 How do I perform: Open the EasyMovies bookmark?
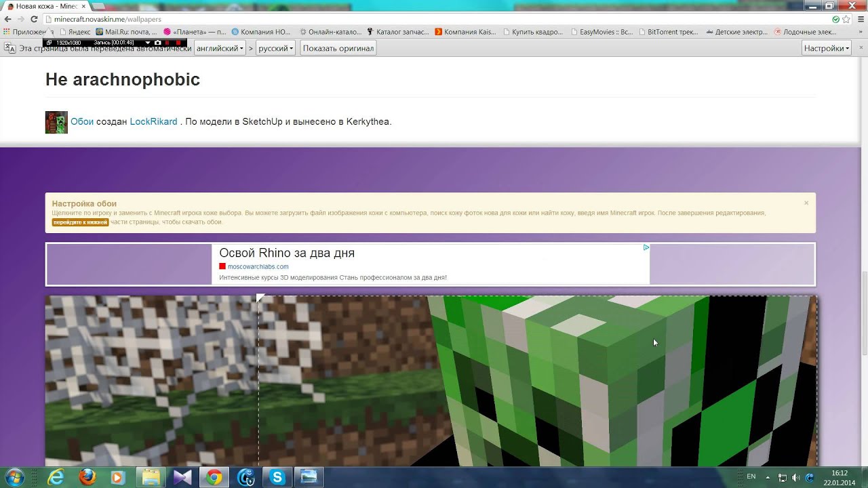tap(601, 32)
